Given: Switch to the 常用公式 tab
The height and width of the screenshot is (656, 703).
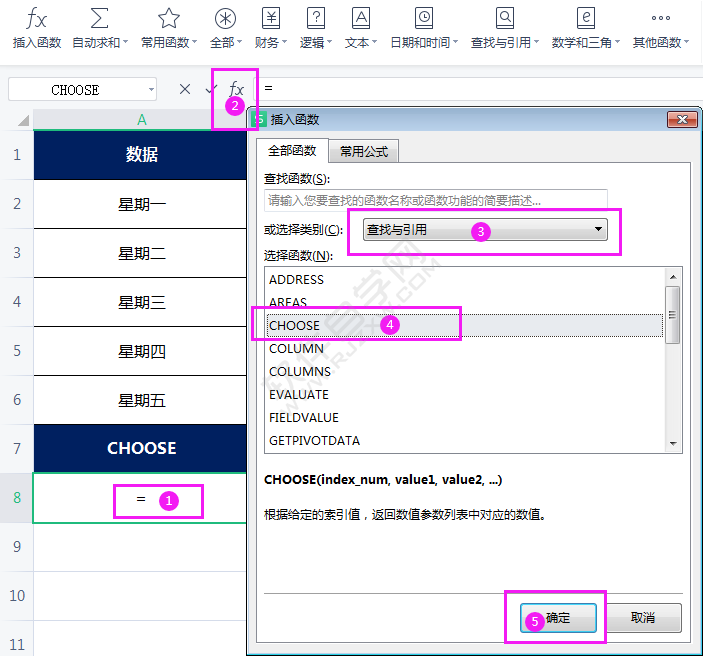Looking at the screenshot, I should (364, 152).
